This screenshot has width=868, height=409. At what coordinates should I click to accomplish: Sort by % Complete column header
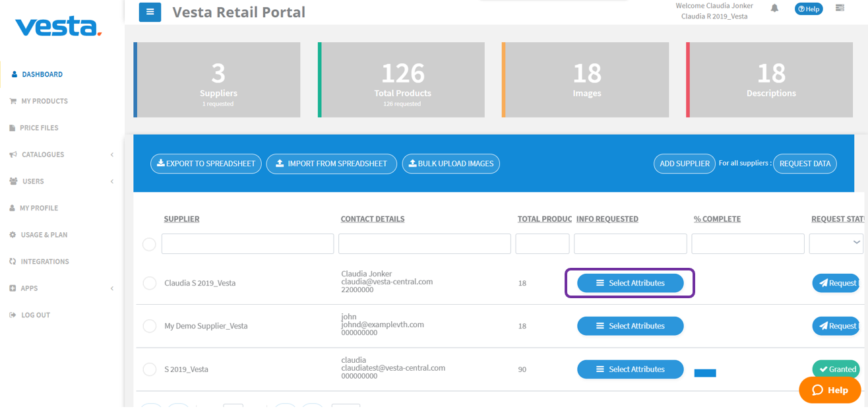pos(717,219)
